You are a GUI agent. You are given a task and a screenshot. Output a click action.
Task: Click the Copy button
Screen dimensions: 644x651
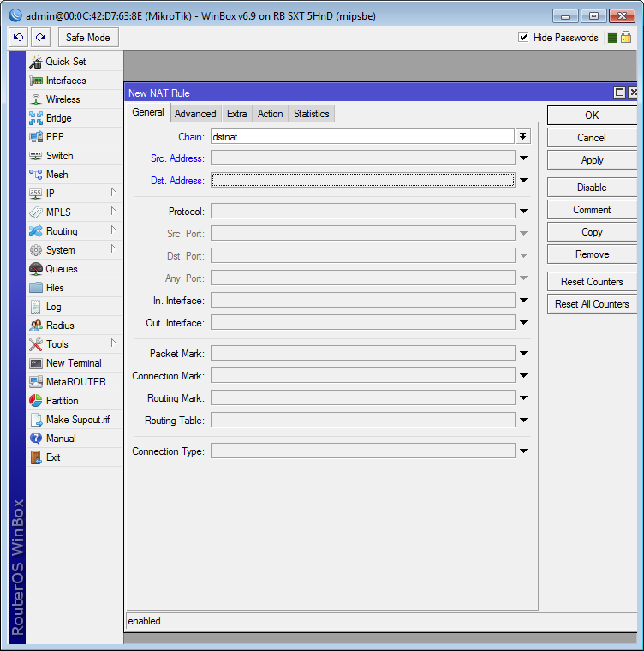592,232
